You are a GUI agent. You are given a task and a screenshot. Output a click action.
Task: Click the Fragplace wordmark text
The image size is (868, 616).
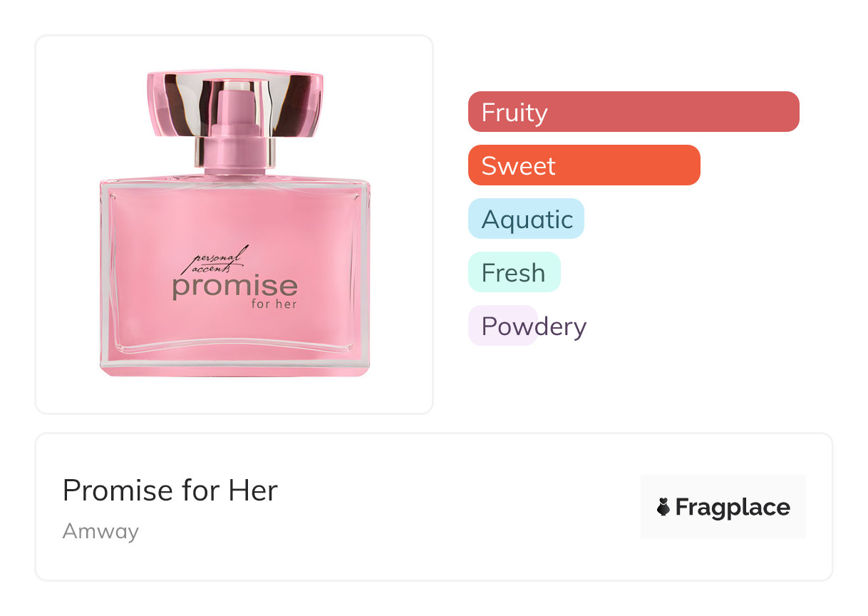733,508
